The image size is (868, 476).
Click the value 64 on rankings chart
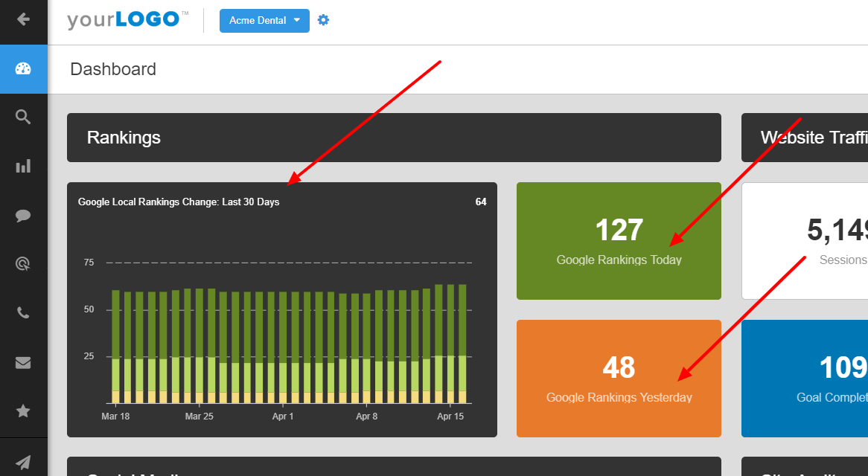pyautogui.click(x=481, y=202)
